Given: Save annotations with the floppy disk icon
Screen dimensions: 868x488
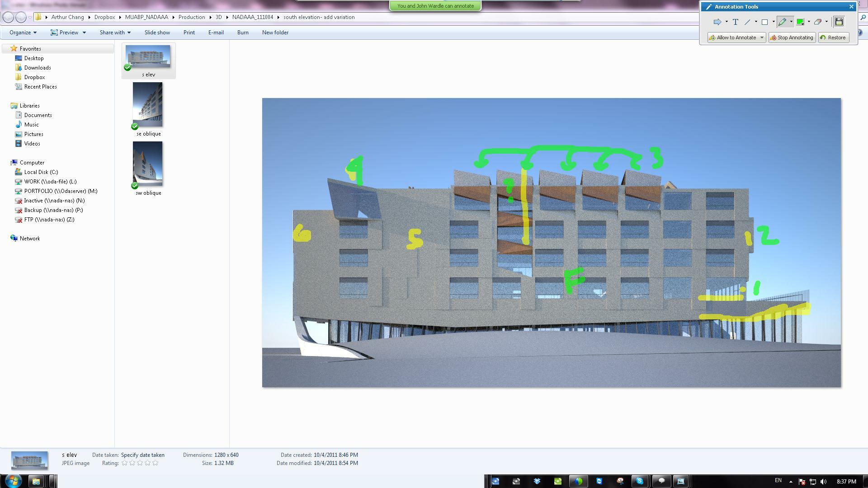Looking at the screenshot, I should click(x=839, y=22).
